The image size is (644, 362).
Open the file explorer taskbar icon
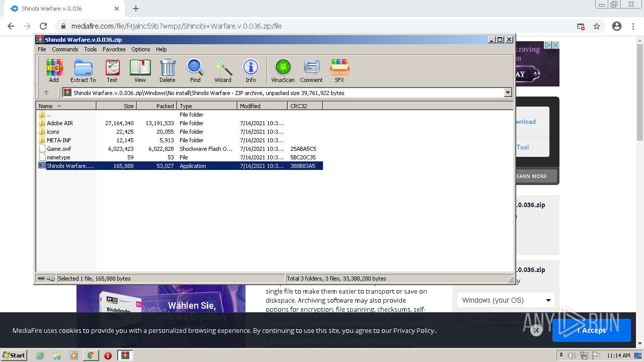(x=57, y=355)
